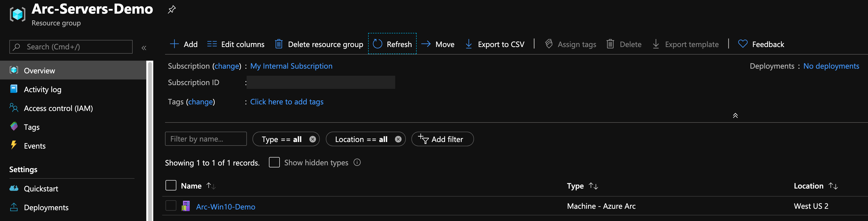Click the Arc-Win10-Demo machine icon

coord(186,206)
